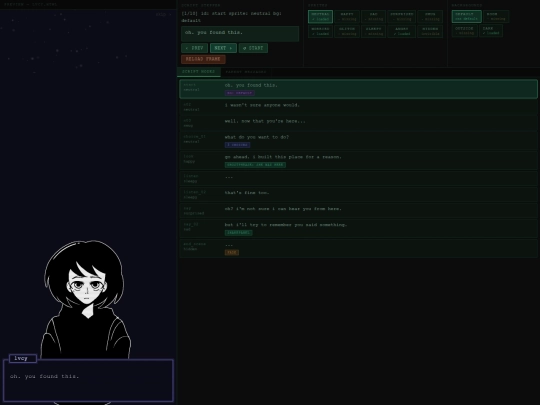Select the WORRIED sprite
This screenshot has width=540, height=405.
click(x=320, y=31)
